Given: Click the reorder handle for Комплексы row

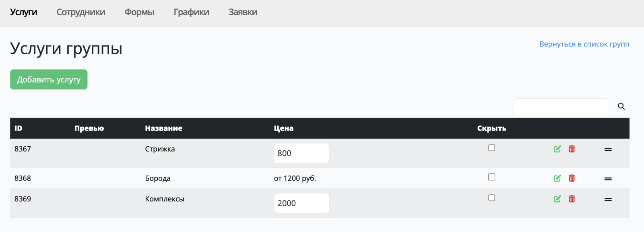Looking at the screenshot, I should 608,199.
